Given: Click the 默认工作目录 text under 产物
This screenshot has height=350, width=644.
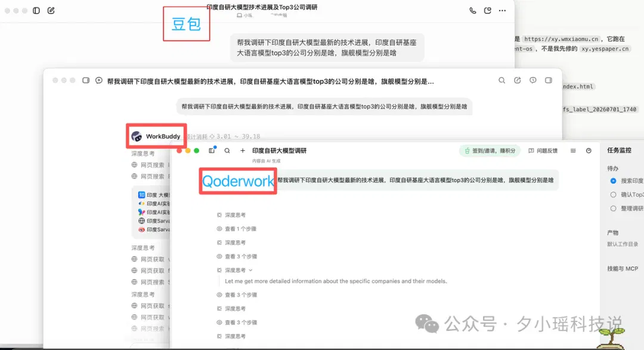Looking at the screenshot, I should coord(623,244).
